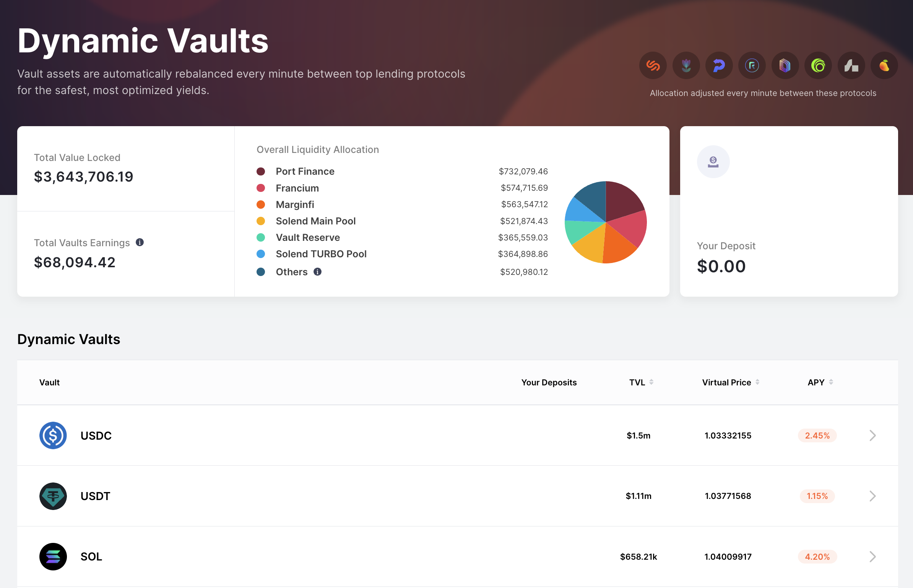This screenshot has width=913, height=588.
Task: Click the grey angular blocks protocol icon
Action: [851, 66]
